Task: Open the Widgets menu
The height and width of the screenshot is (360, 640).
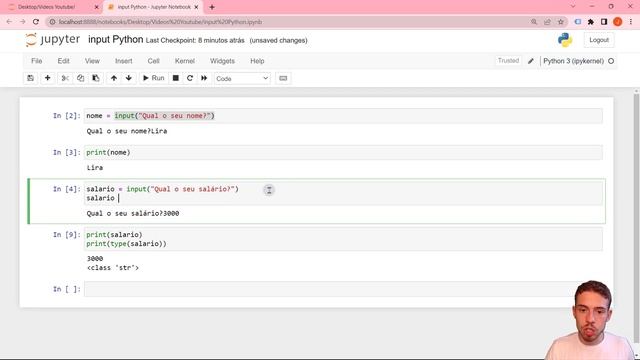Action: click(222, 61)
